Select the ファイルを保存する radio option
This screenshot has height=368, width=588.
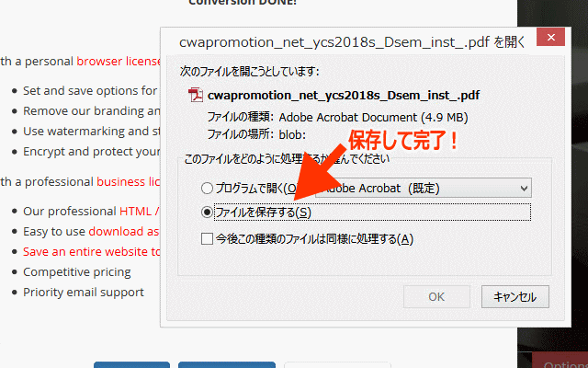[208, 213]
